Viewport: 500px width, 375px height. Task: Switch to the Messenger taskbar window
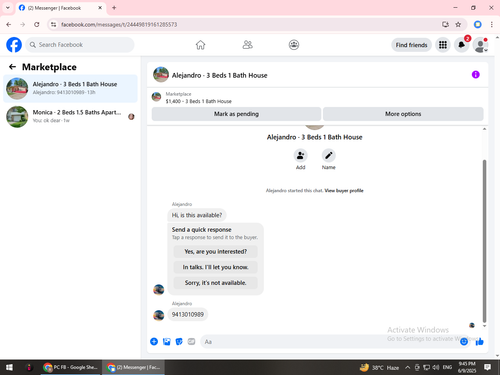click(x=133, y=367)
